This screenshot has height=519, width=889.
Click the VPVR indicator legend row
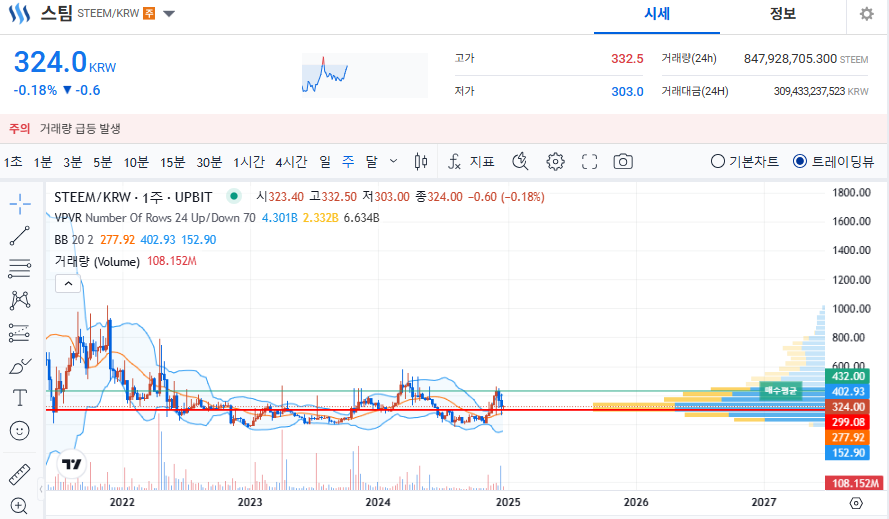point(217,218)
